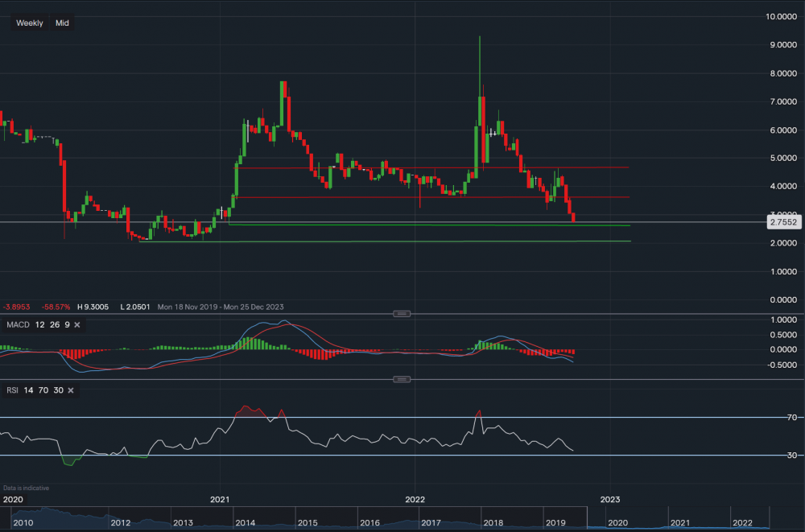The height and width of the screenshot is (532, 805).
Task: Remove the MACD indicator with its X
Action: tap(79, 324)
